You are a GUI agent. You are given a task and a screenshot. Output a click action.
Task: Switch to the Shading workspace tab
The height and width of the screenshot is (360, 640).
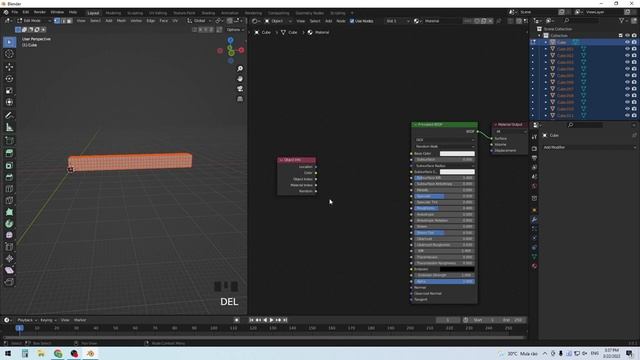pyautogui.click(x=208, y=13)
